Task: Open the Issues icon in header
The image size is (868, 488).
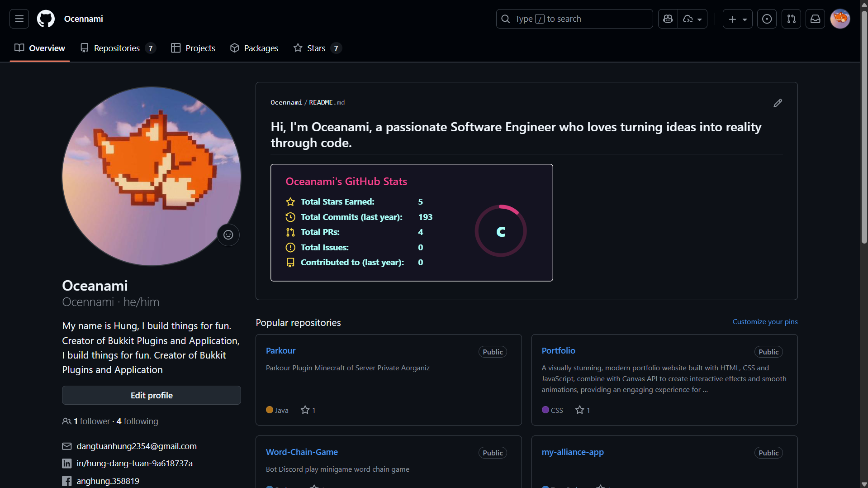Action: 767,19
